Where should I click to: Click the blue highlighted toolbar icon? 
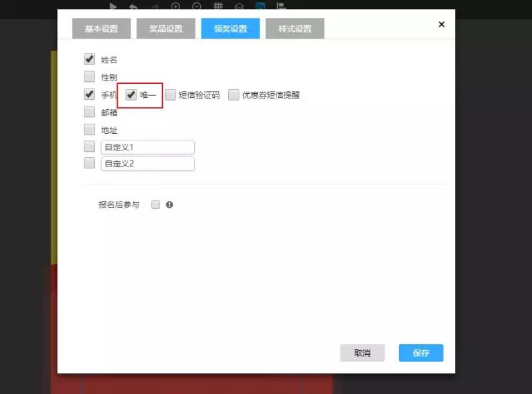tap(260, 5)
